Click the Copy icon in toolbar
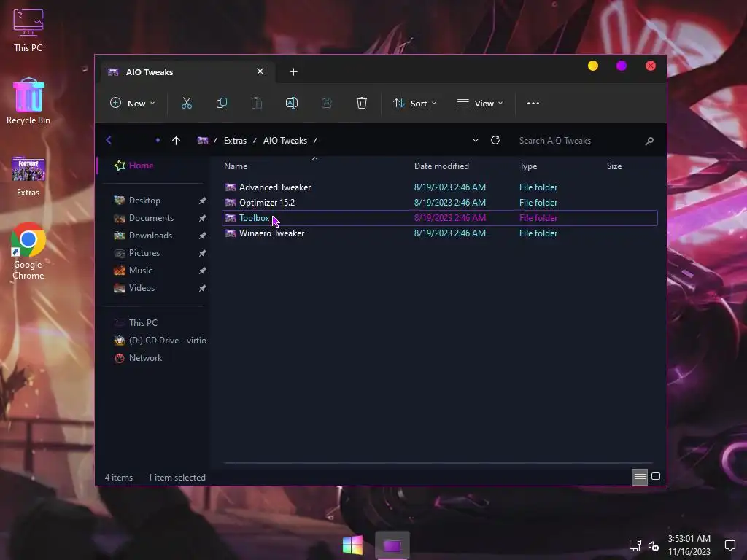 click(x=222, y=103)
